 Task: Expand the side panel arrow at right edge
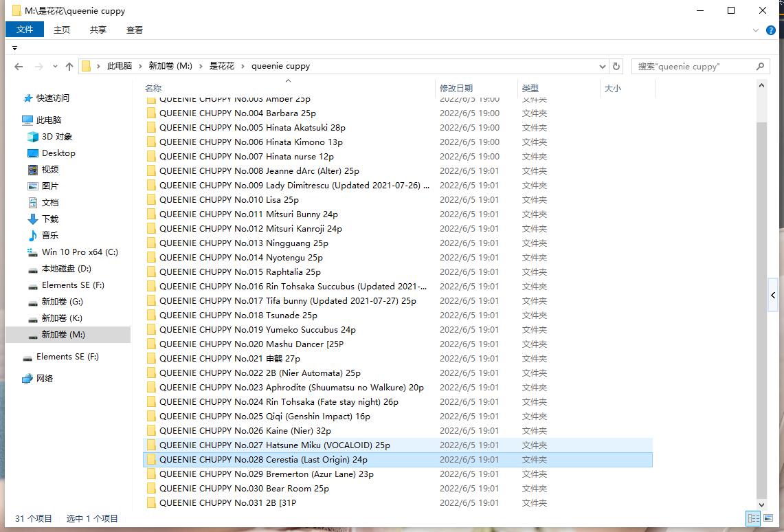click(x=773, y=295)
